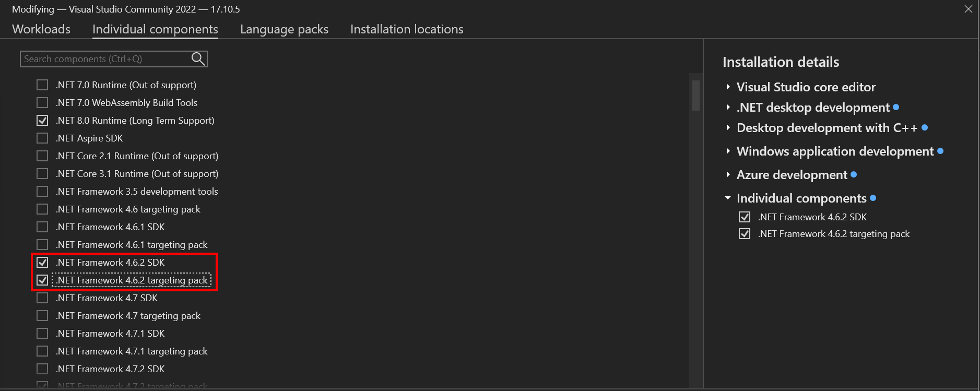
Task: Enable the .NET Aspire SDK component
Action: tap(42, 138)
